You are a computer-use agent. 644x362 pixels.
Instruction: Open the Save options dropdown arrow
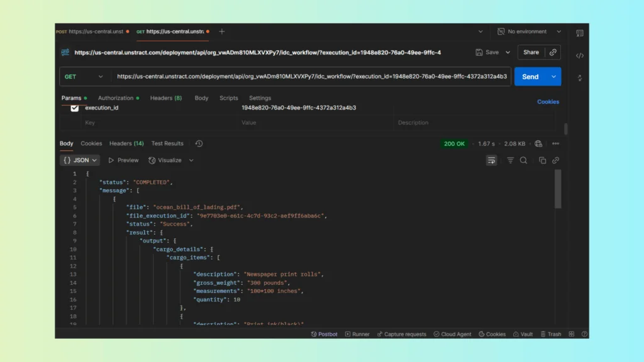pos(508,52)
